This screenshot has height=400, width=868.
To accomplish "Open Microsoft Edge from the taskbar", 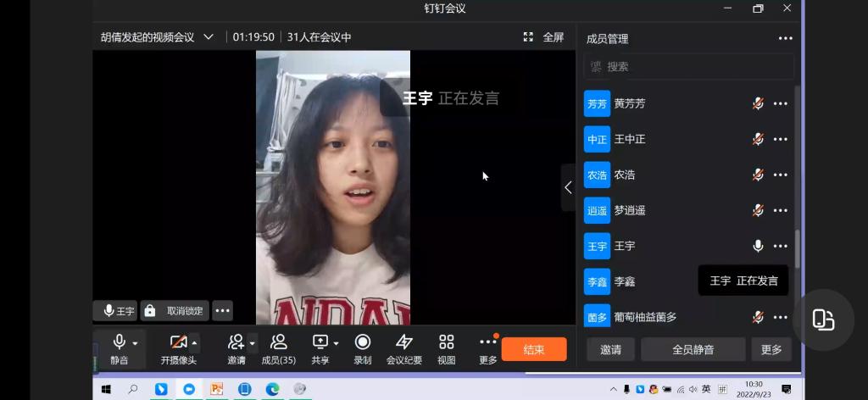I will click(272, 389).
